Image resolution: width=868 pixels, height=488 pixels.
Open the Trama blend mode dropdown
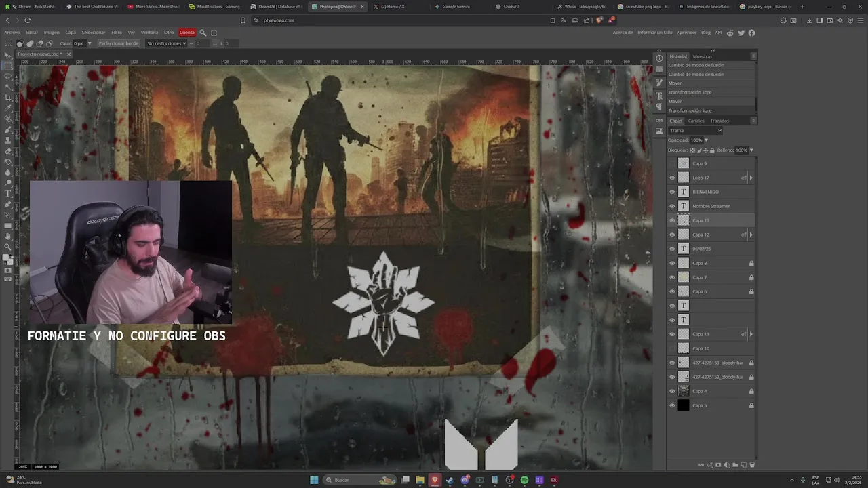695,131
